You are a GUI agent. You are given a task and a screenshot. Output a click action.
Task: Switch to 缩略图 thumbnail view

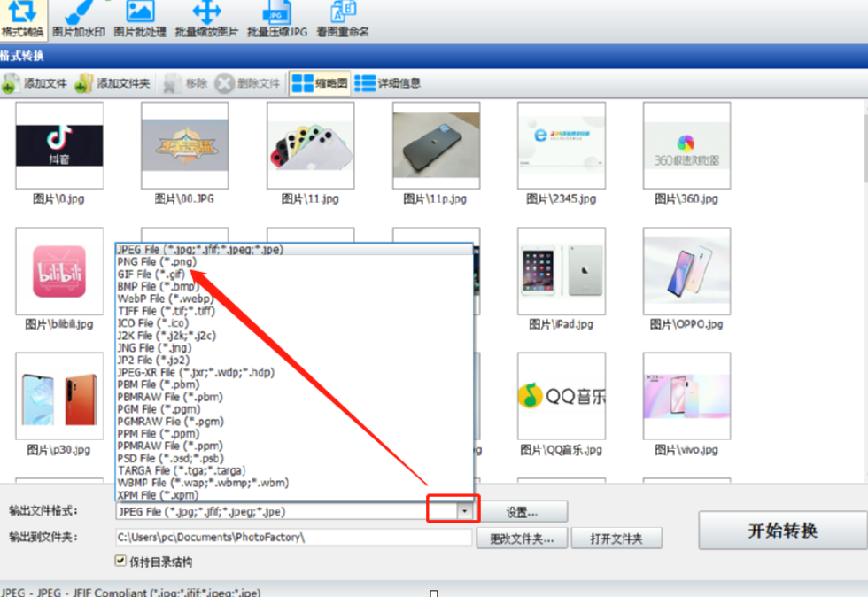(x=320, y=83)
